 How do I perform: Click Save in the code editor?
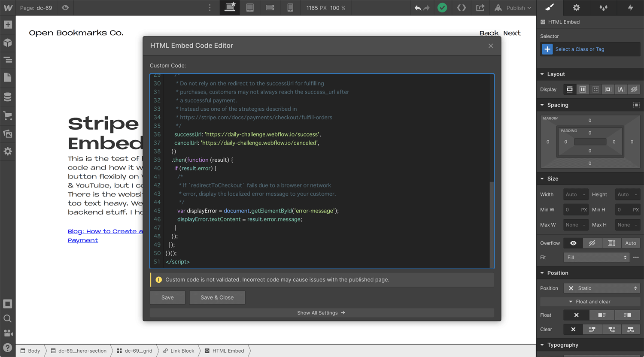click(167, 297)
